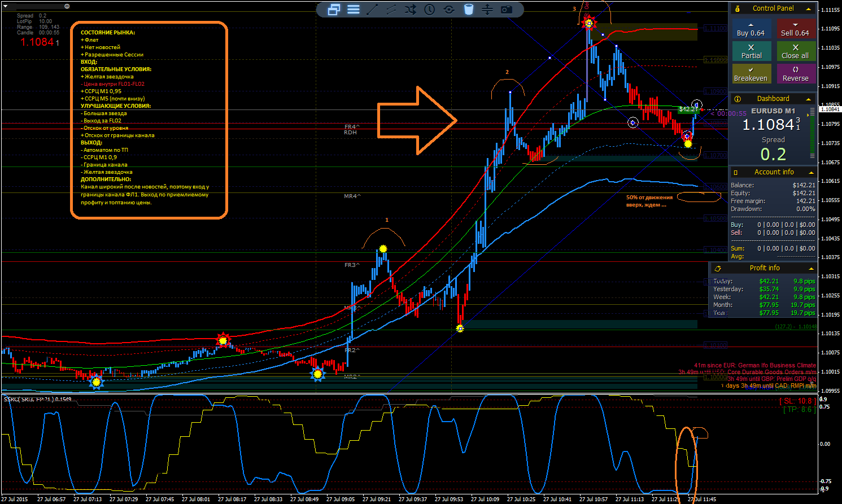This screenshot has height=504, width=842.
Task: Click the blue star marker near 08:49
Action: pyautogui.click(x=318, y=374)
